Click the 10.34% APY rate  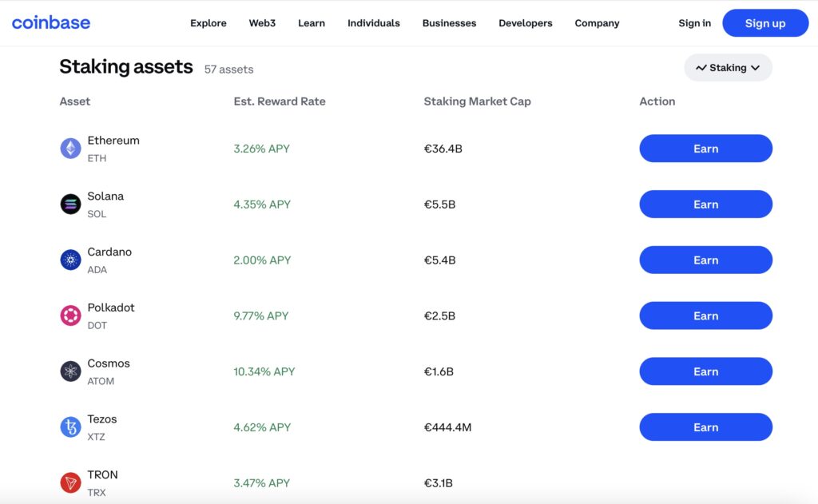click(264, 372)
